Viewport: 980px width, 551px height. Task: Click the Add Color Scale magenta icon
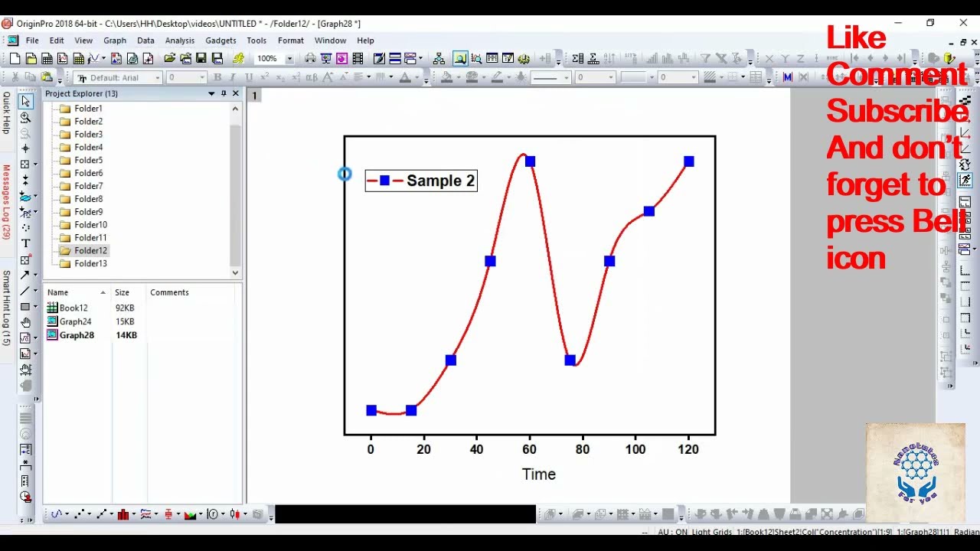tap(341, 58)
